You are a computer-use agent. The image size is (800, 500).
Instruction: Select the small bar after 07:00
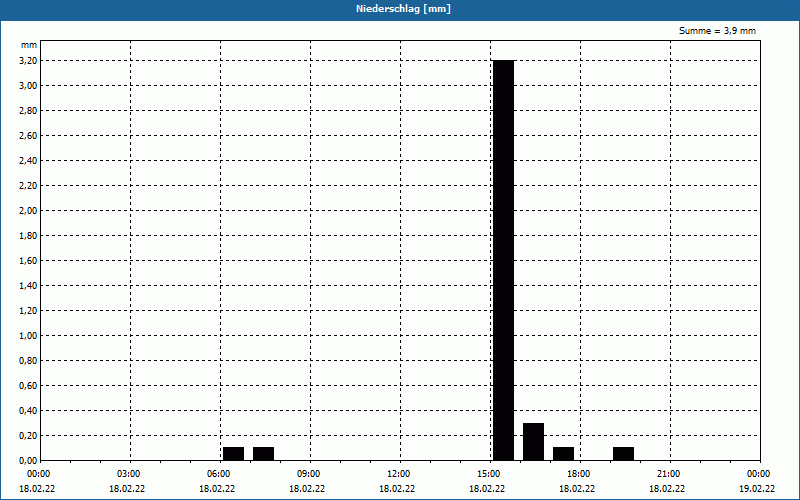coord(263,454)
